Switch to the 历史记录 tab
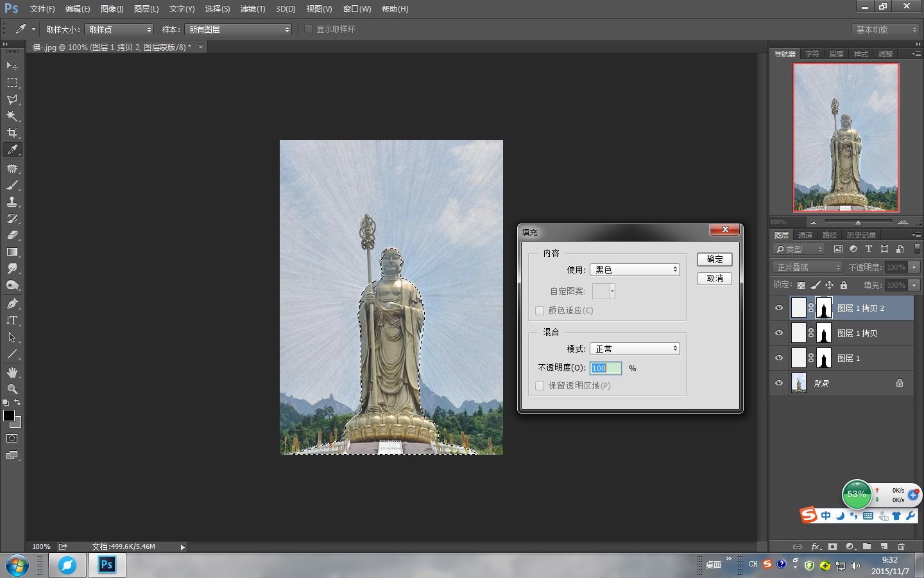 click(x=861, y=235)
